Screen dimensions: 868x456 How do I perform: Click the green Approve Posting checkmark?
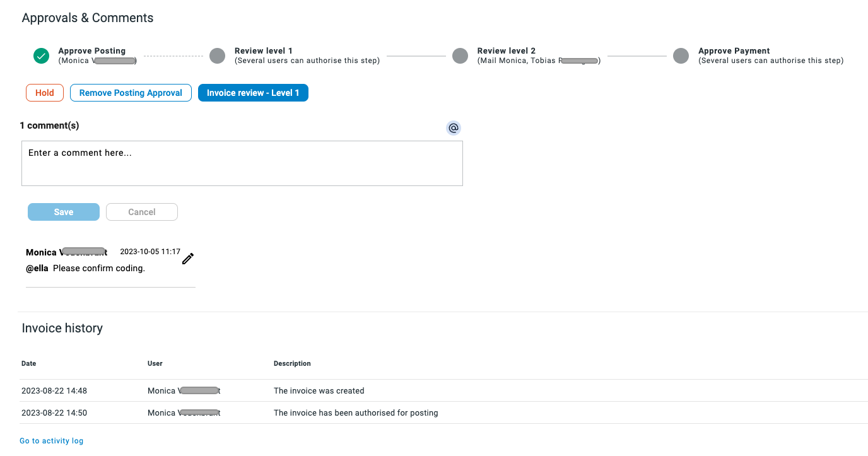(x=42, y=56)
